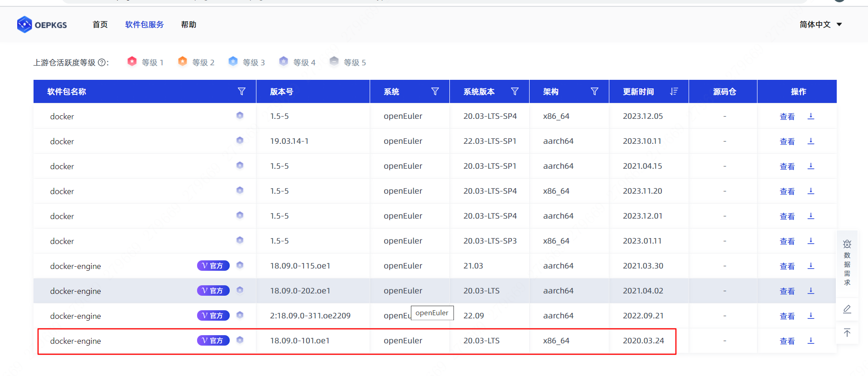
Task: Click the 官方 badge on docker-engine 18.09.0-115.oe1
Action: point(213,266)
